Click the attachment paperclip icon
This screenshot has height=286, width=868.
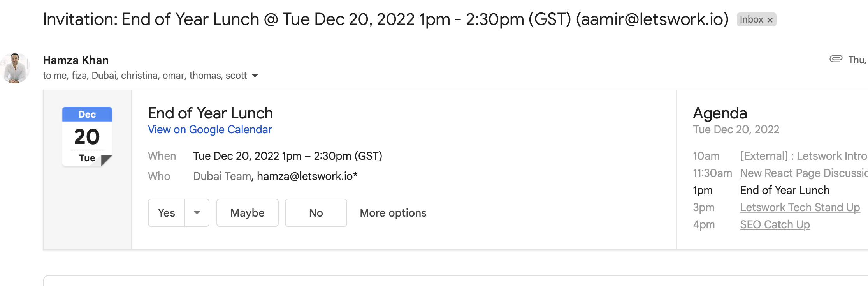836,59
